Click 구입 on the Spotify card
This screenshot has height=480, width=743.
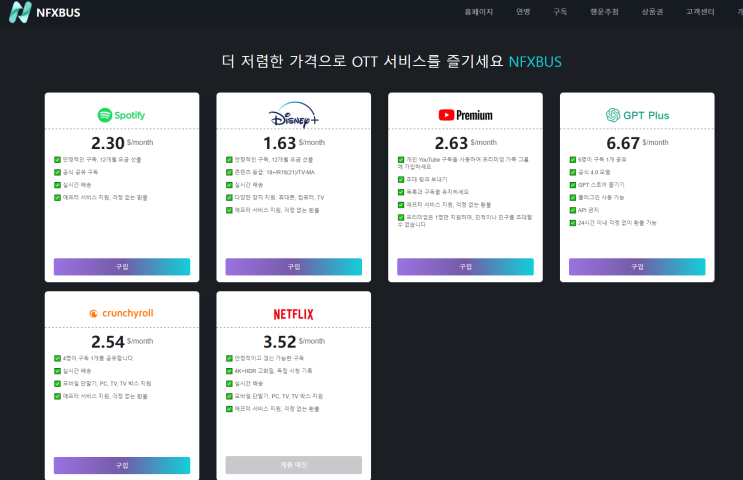pyautogui.click(x=122, y=267)
